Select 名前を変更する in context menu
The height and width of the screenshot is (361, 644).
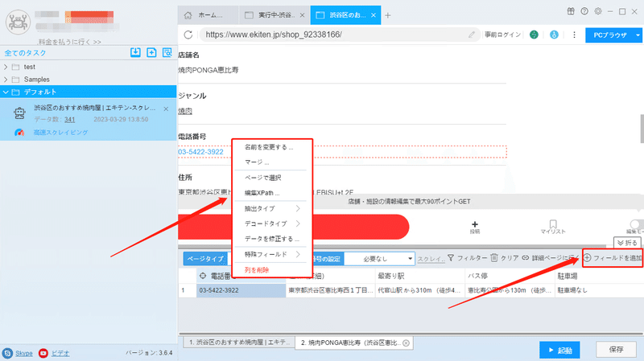269,147
